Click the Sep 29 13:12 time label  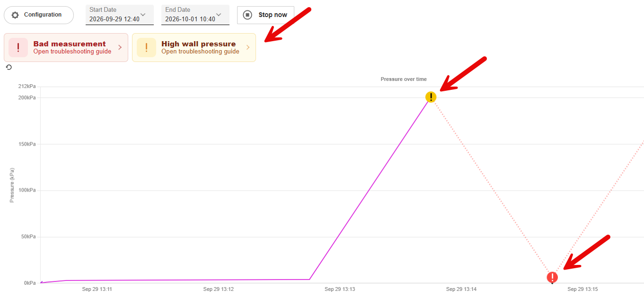click(218, 289)
